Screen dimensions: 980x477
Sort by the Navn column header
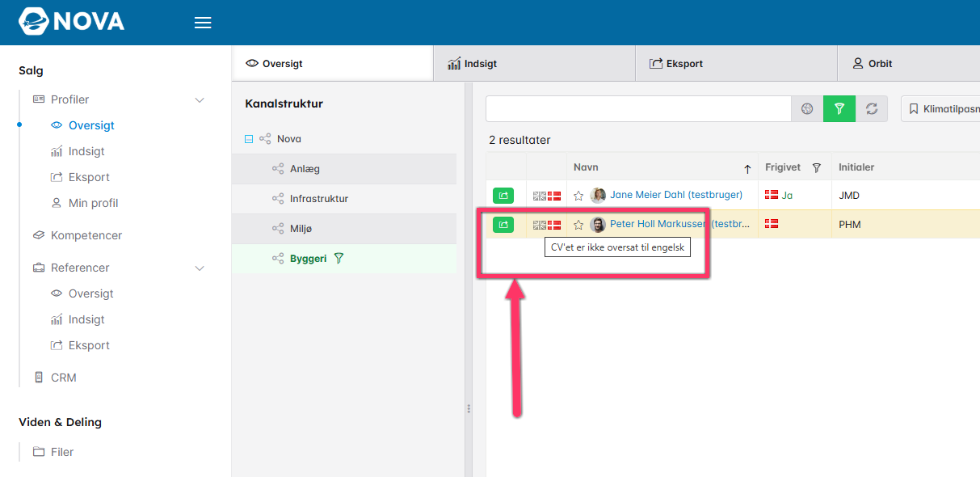[x=586, y=167]
